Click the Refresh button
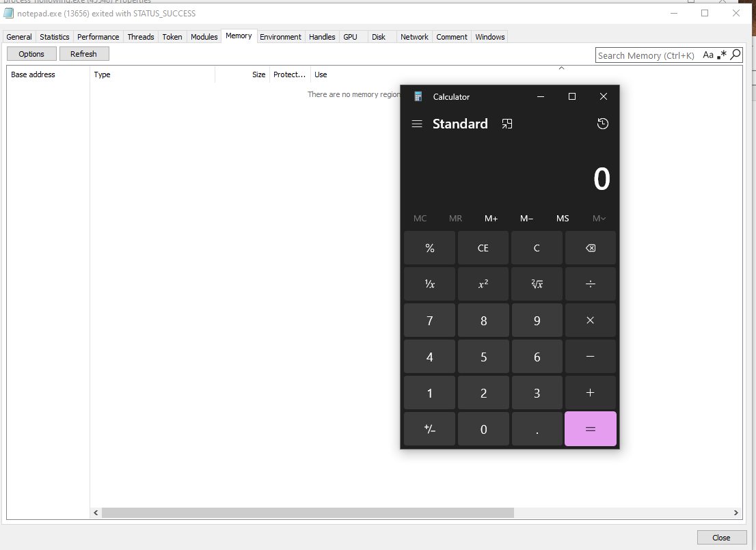Image resolution: width=756 pixels, height=550 pixels. pyautogui.click(x=84, y=54)
